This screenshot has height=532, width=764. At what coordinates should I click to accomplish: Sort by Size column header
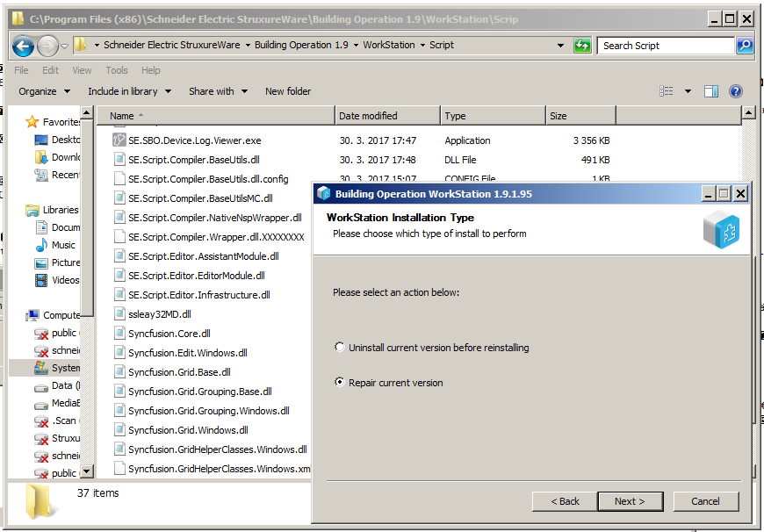click(580, 116)
